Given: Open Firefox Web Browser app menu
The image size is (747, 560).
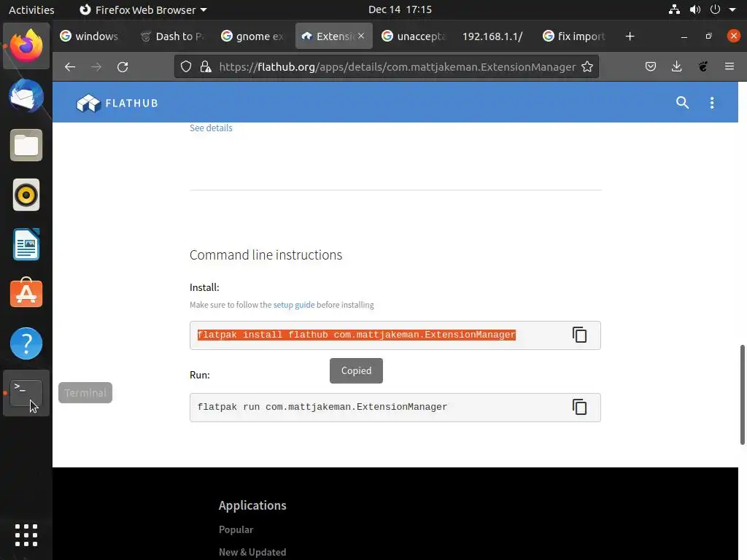Looking at the screenshot, I should tap(143, 9).
